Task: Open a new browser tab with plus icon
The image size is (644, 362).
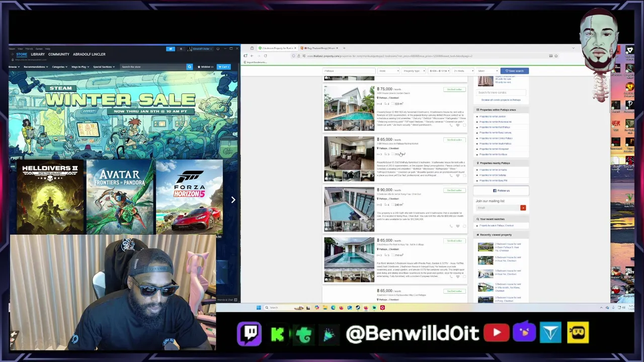Action: (344, 48)
